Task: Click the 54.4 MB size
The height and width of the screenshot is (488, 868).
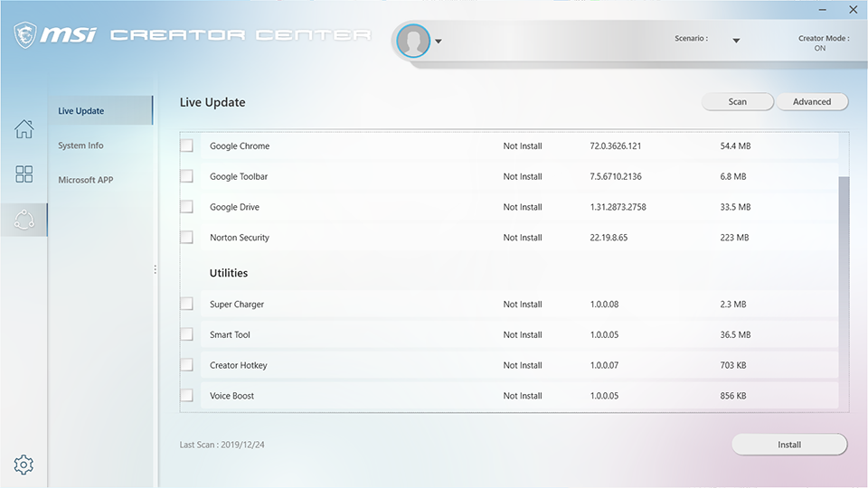Action: point(735,146)
